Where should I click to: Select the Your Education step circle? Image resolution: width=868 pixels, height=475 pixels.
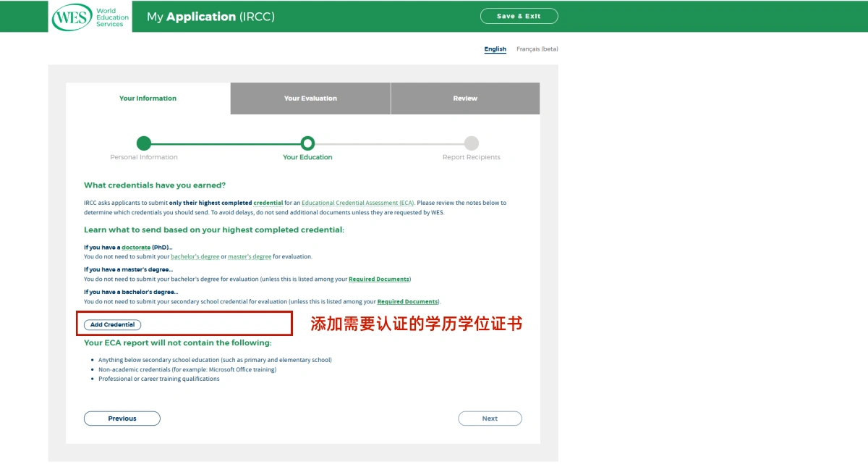tap(307, 143)
